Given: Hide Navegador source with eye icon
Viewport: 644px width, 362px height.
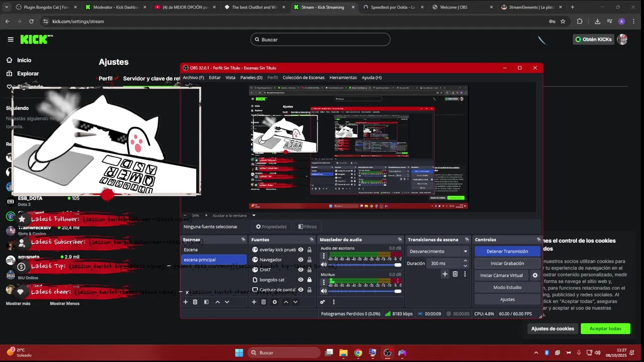Looking at the screenshot, I should coord(301,259).
